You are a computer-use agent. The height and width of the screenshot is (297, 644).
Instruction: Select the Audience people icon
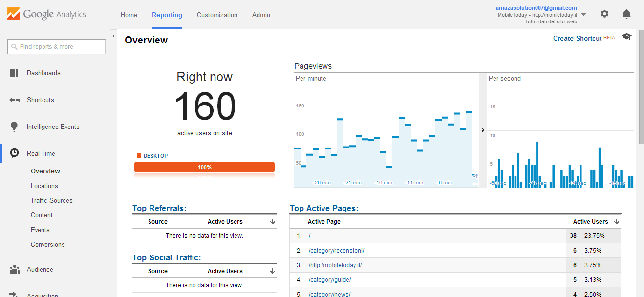pyautogui.click(x=15, y=269)
